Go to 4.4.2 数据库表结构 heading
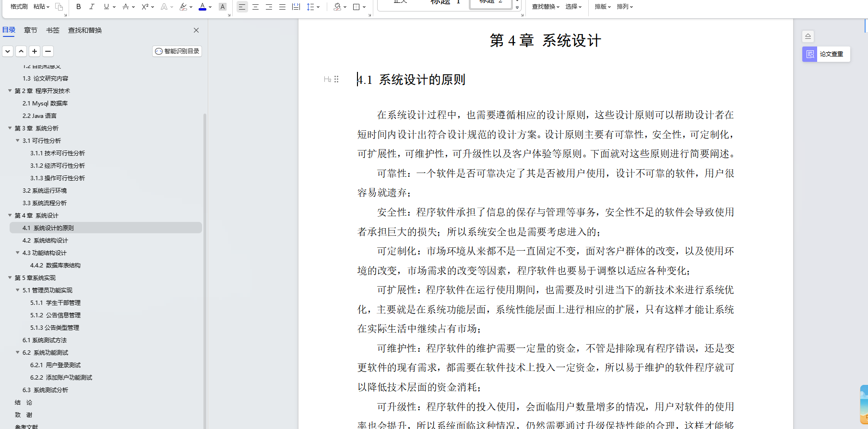Image resolution: width=868 pixels, height=429 pixels. point(55,265)
